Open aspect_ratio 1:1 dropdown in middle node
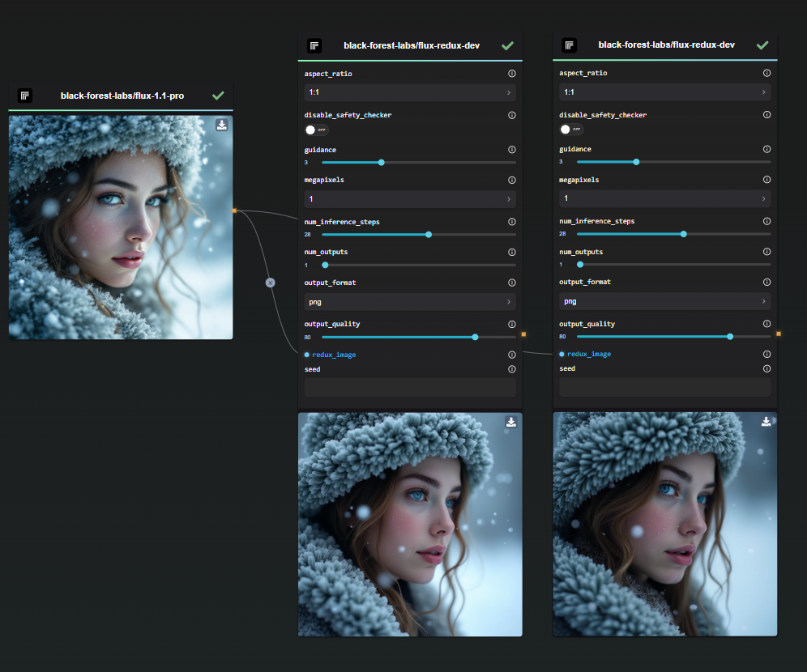 tap(410, 92)
